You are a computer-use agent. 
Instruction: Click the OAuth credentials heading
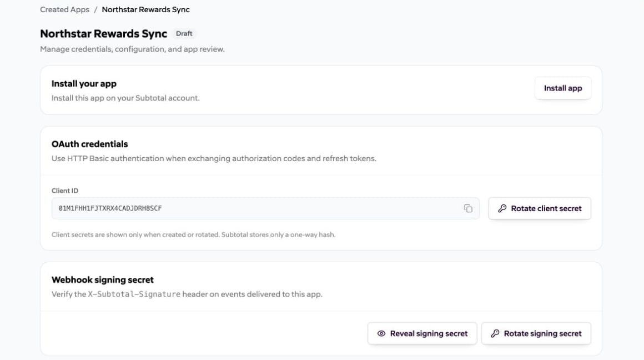click(89, 144)
